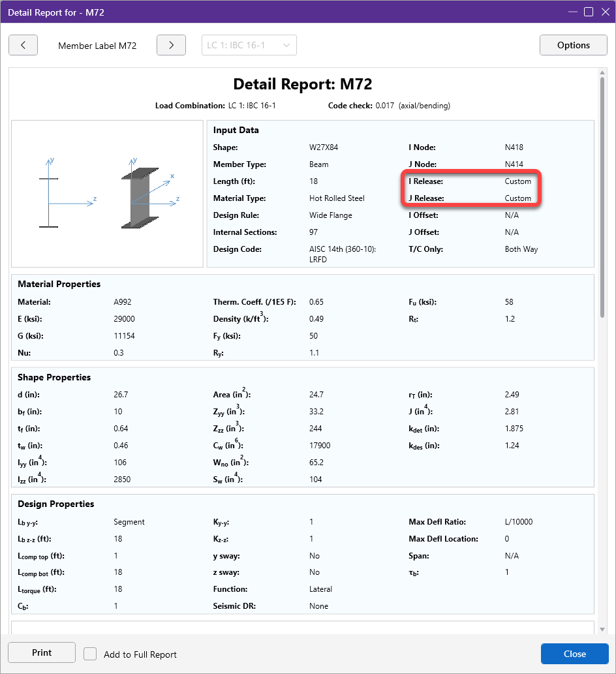The width and height of the screenshot is (616, 674).
Task: Print the detail report
Action: [x=42, y=653]
